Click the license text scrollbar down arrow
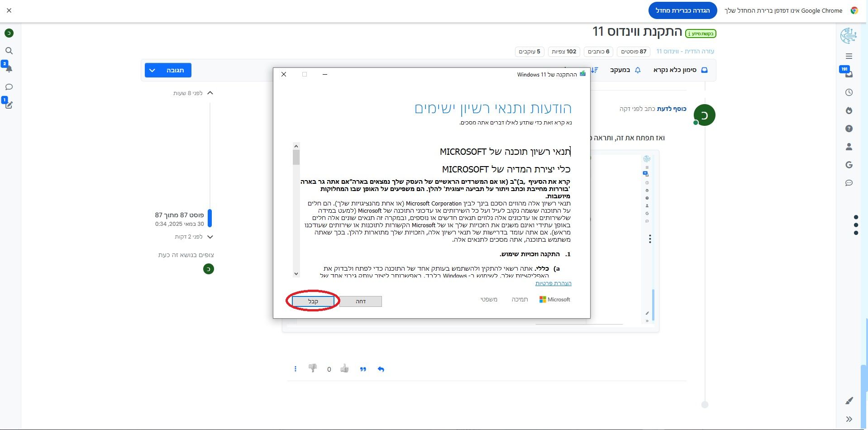Image resolution: width=868 pixels, height=430 pixels. [x=296, y=273]
